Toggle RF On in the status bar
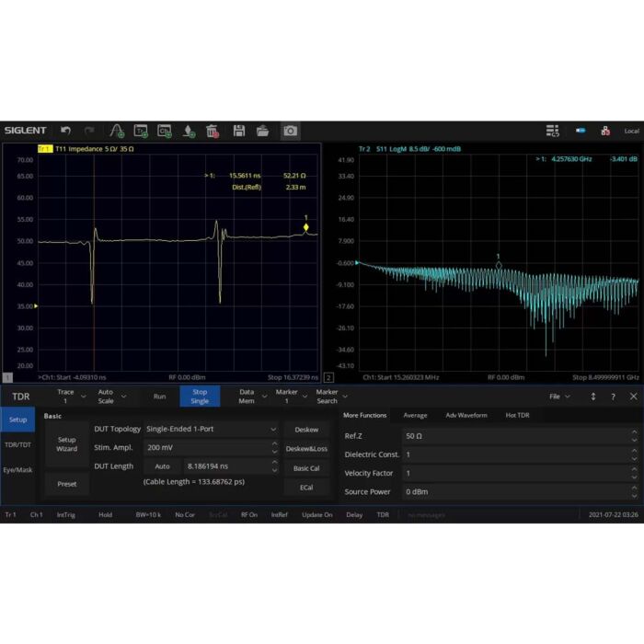644x644 pixels. (x=249, y=515)
